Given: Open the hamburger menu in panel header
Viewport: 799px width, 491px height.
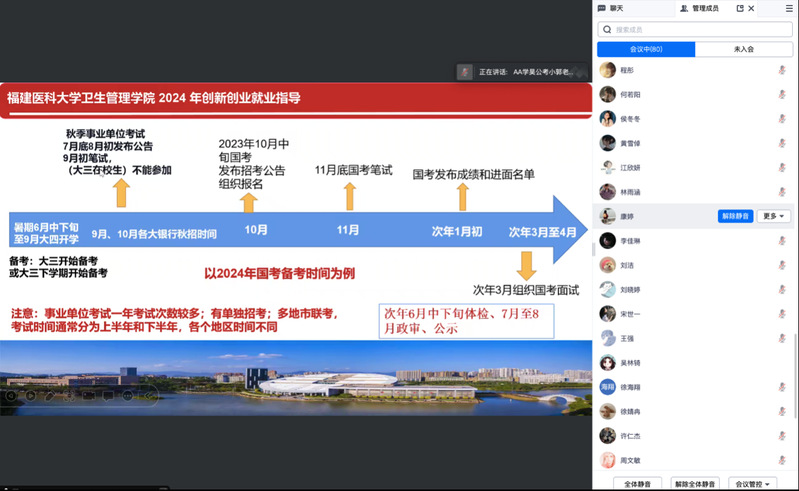Looking at the screenshot, I should (787, 8).
